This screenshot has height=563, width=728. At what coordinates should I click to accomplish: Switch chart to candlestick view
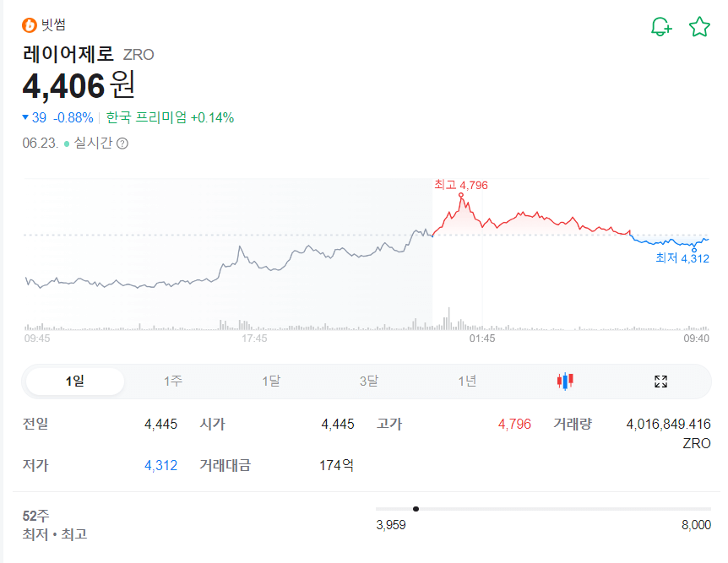click(565, 382)
